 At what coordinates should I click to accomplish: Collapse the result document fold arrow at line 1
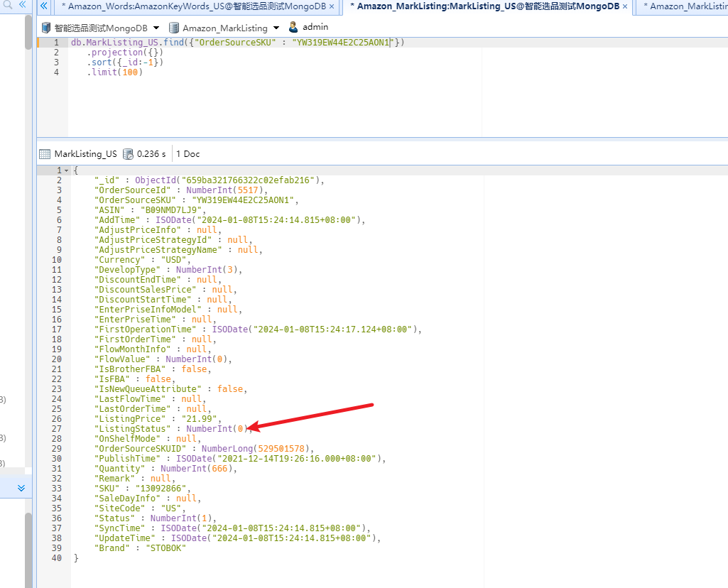[x=66, y=170]
